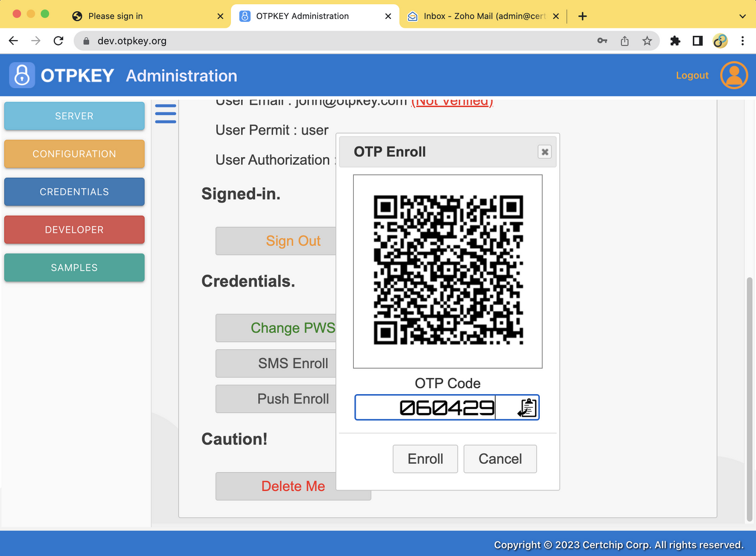
Task: Click the site lock icon in address bar
Action: click(86, 41)
